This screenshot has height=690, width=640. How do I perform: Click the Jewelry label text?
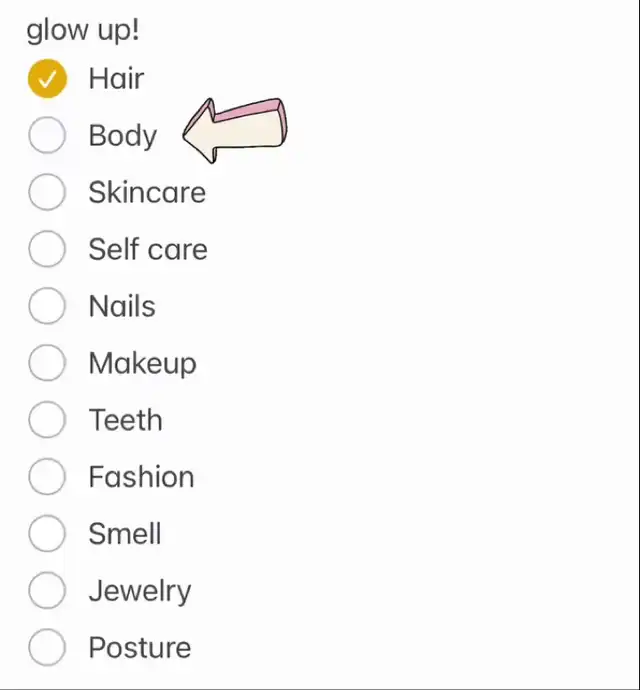pos(140,591)
